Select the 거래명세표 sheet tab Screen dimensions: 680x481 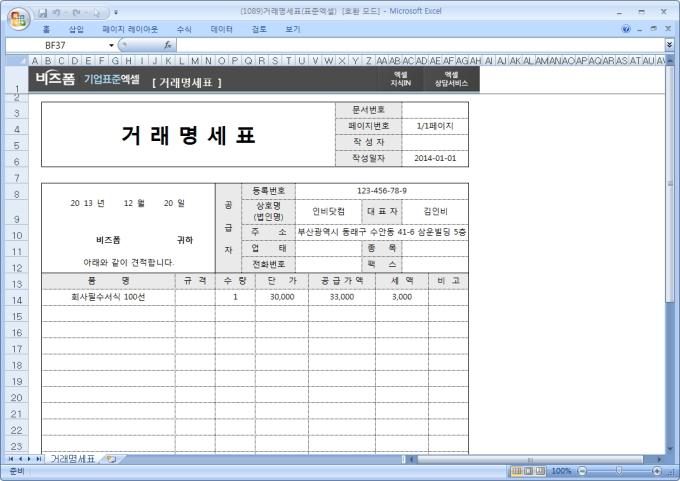72,459
